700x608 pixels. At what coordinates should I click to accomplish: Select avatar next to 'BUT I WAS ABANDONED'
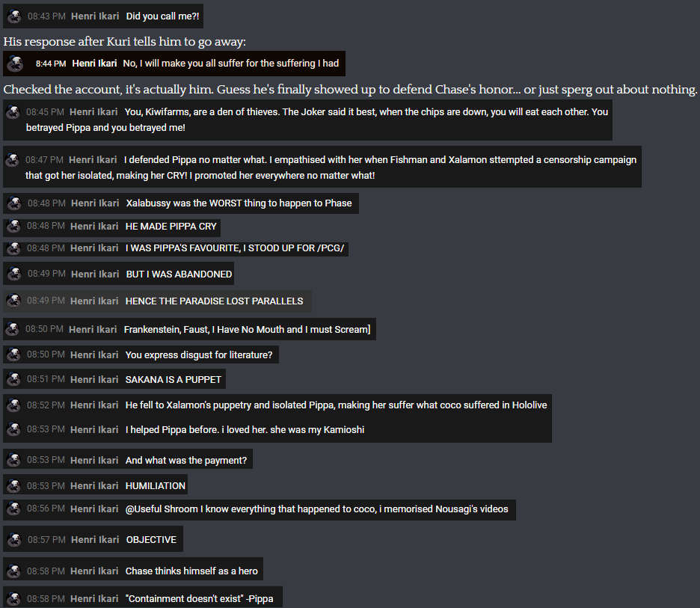coord(14,274)
